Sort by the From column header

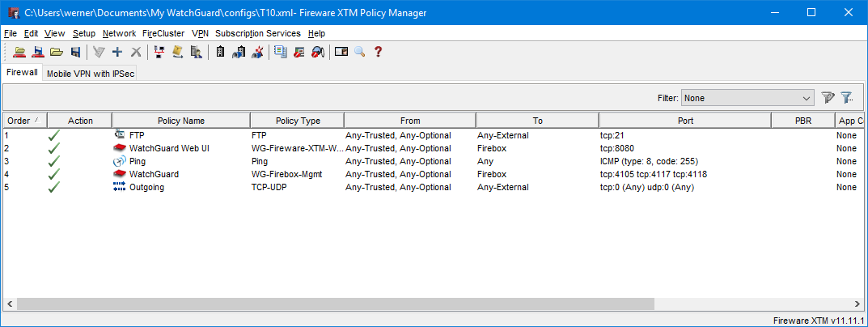pyautogui.click(x=410, y=121)
